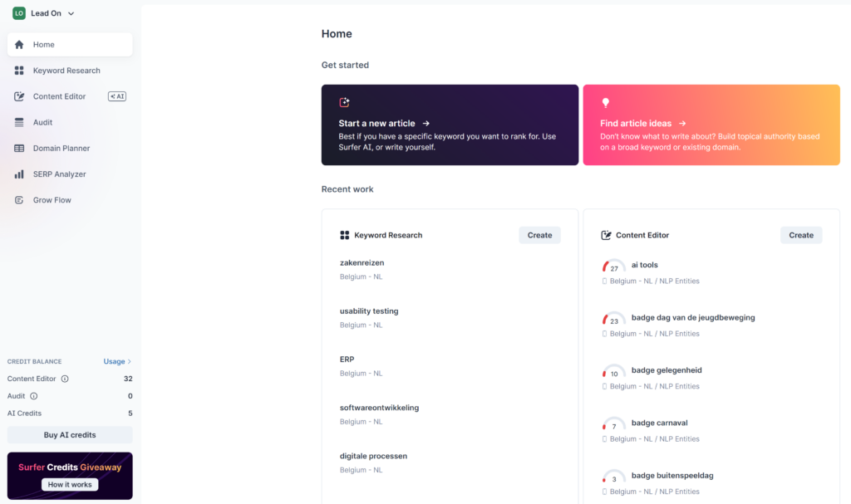851x504 pixels.
Task: Click the Keyword Research grid icon in sidebar
Action: (x=19, y=71)
